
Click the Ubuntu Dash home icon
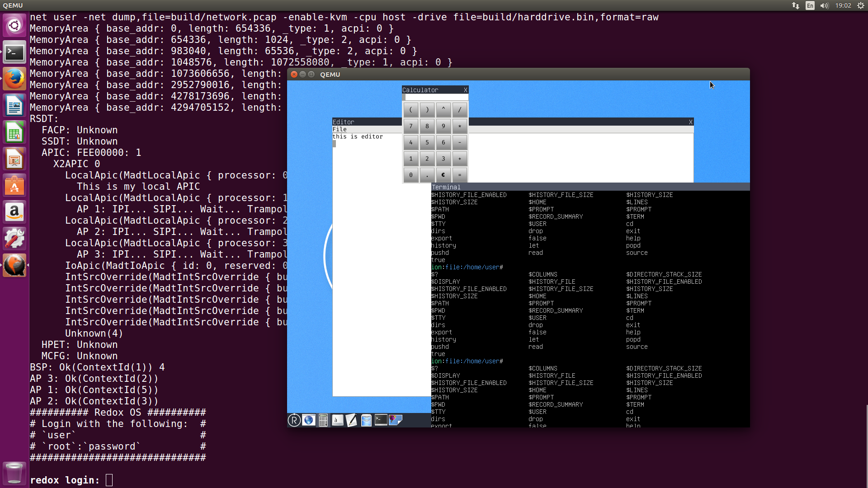14,25
